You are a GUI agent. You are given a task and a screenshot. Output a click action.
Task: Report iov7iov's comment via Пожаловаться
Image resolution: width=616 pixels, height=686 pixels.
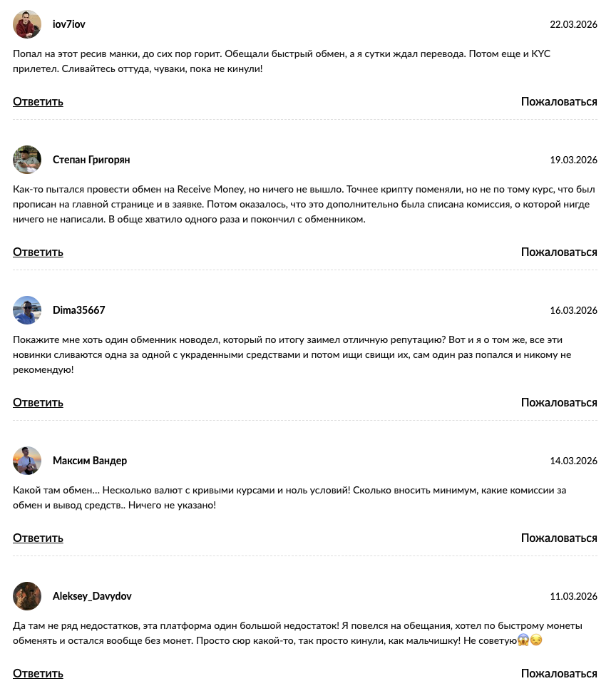coord(559,101)
